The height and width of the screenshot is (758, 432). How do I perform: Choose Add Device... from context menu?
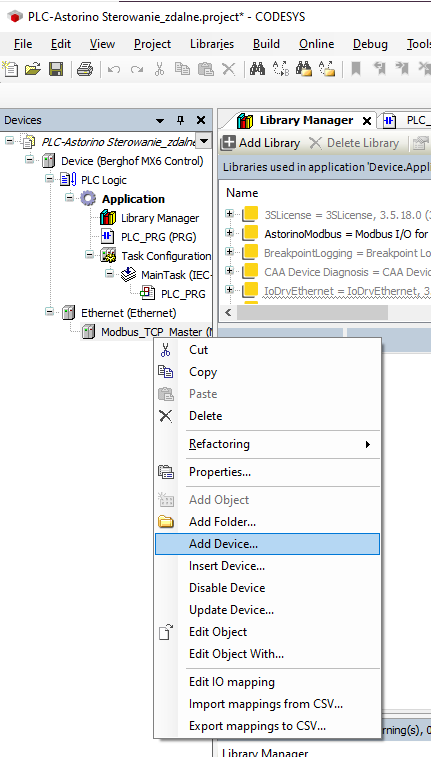tap(267, 544)
